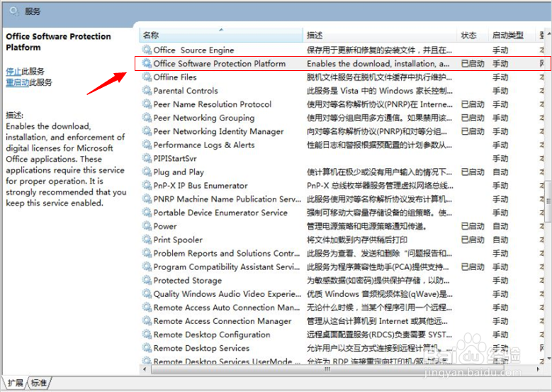This screenshot has height=392, width=552.
Task: Select the Problem Reports and Solutions icon
Action: tap(147, 253)
